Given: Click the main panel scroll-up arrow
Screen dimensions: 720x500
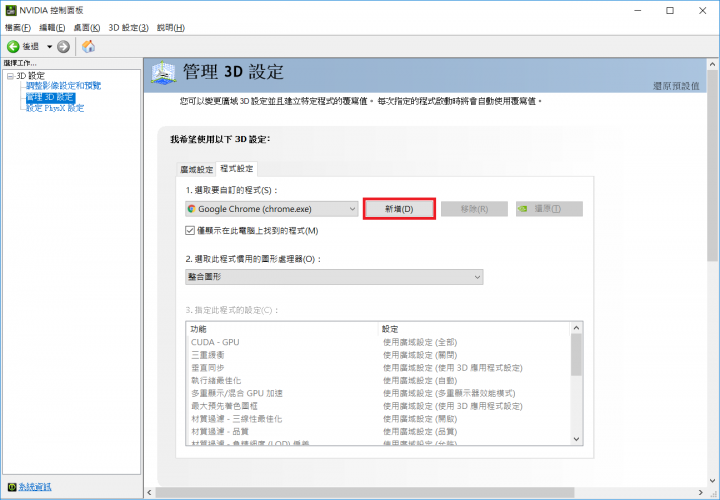Looking at the screenshot, I should (713, 64).
